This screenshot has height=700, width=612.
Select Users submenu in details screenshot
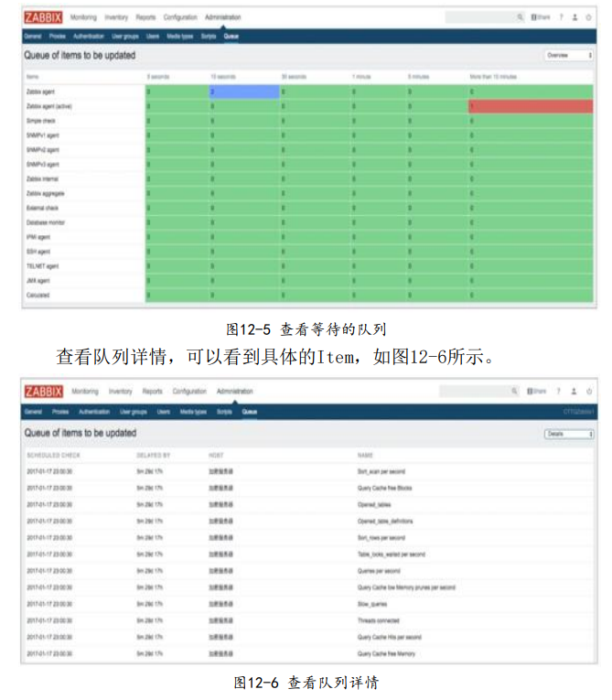[x=164, y=412]
